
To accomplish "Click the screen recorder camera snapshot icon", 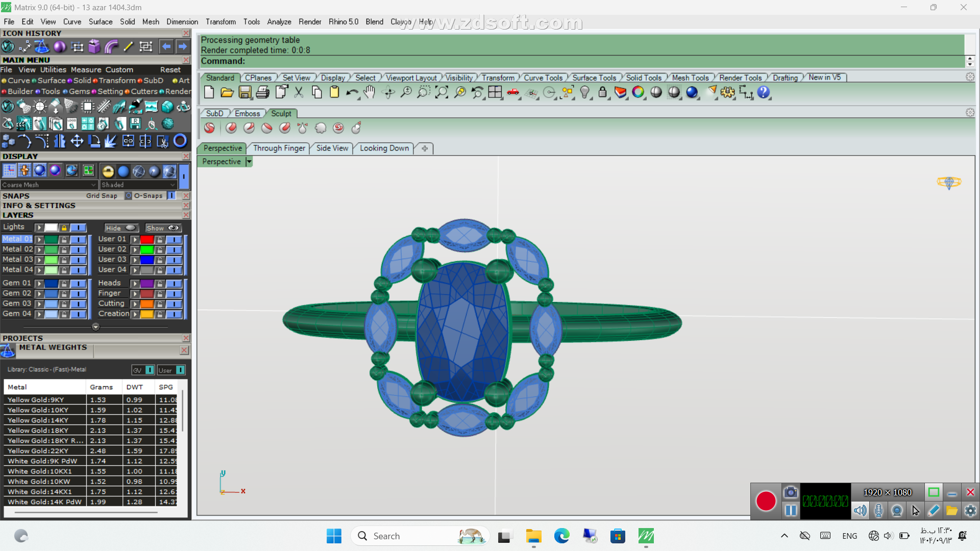I will pyautogui.click(x=790, y=492).
